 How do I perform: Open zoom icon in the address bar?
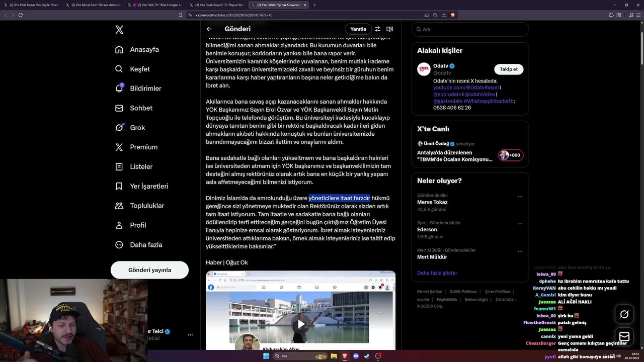pyautogui.click(x=435, y=15)
